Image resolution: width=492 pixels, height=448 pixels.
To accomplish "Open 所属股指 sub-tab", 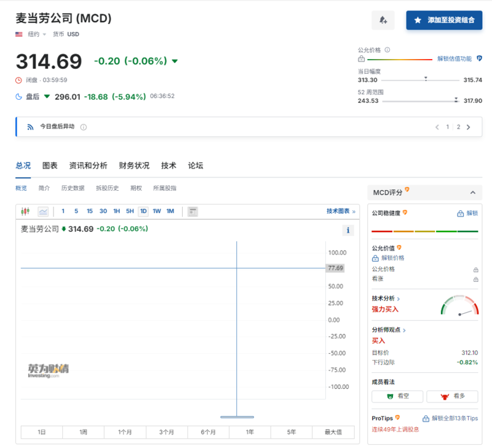I will coord(165,188).
